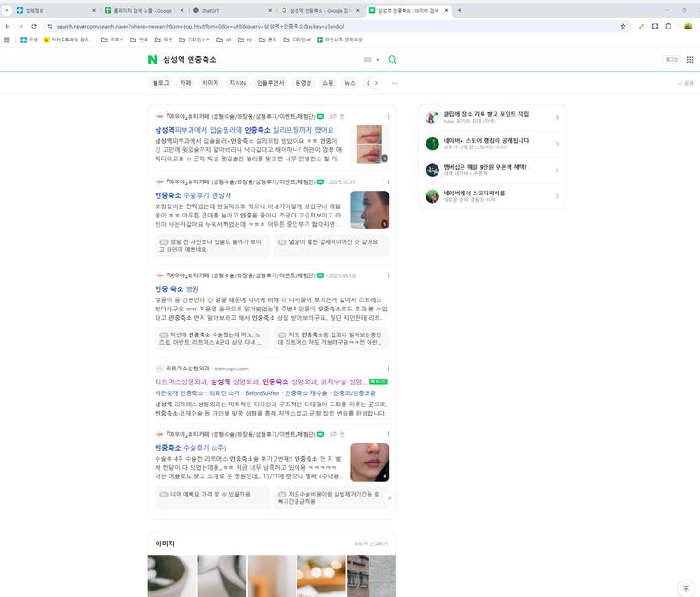
Task: Open the 리트머스성형외과 ad title link
Action: pyautogui.click(x=261, y=381)
